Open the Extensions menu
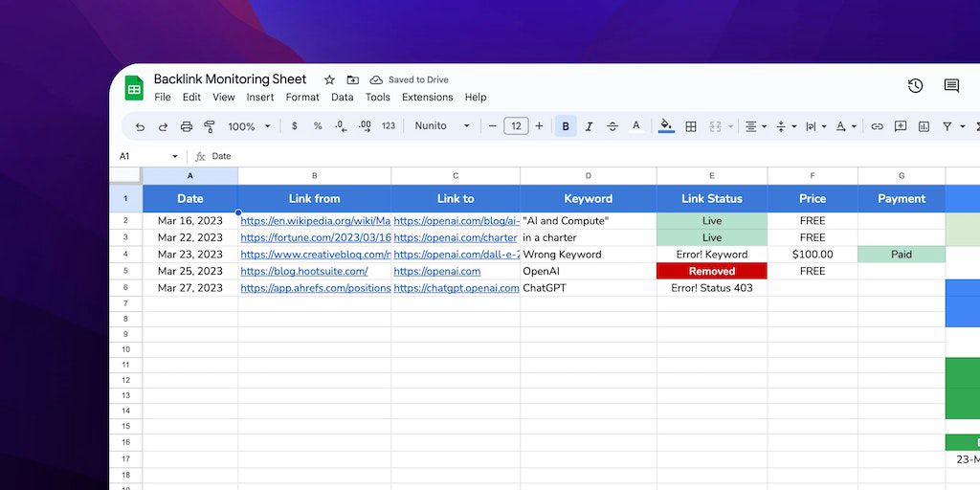The height and width of the screenshot is (490, 980). point(427,98)
